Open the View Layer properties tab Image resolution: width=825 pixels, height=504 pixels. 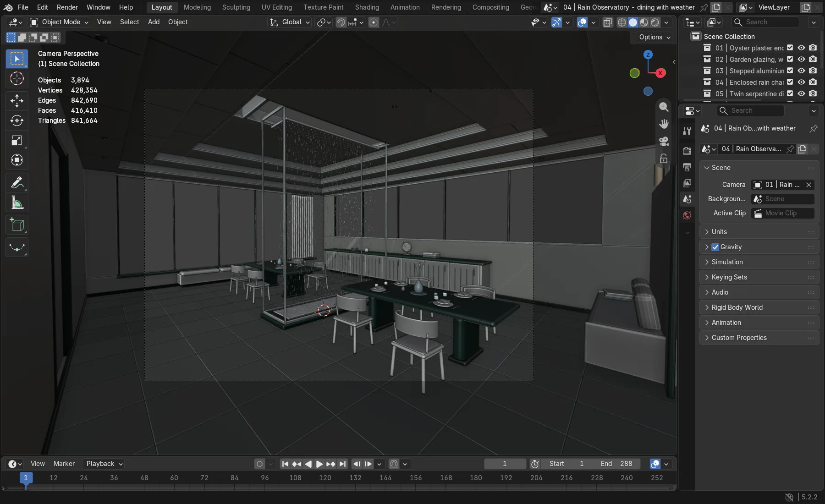[x=687, y=183]
